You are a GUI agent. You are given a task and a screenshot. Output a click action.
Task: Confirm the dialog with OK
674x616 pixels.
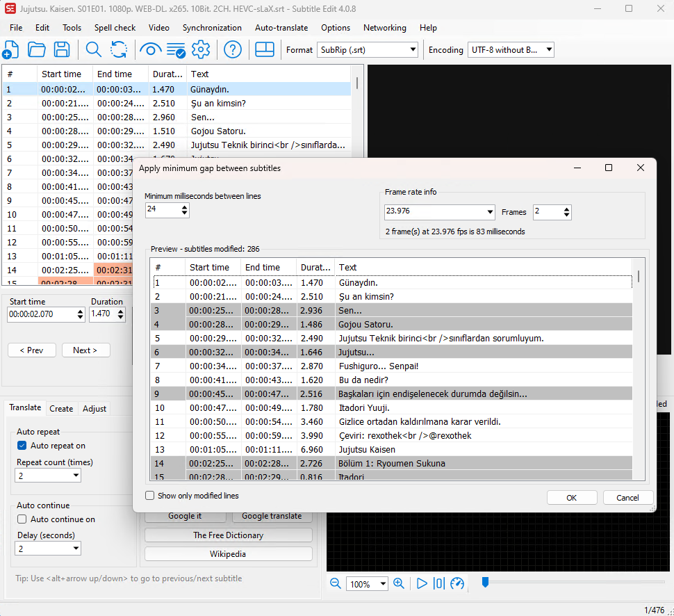pos(572,498)
